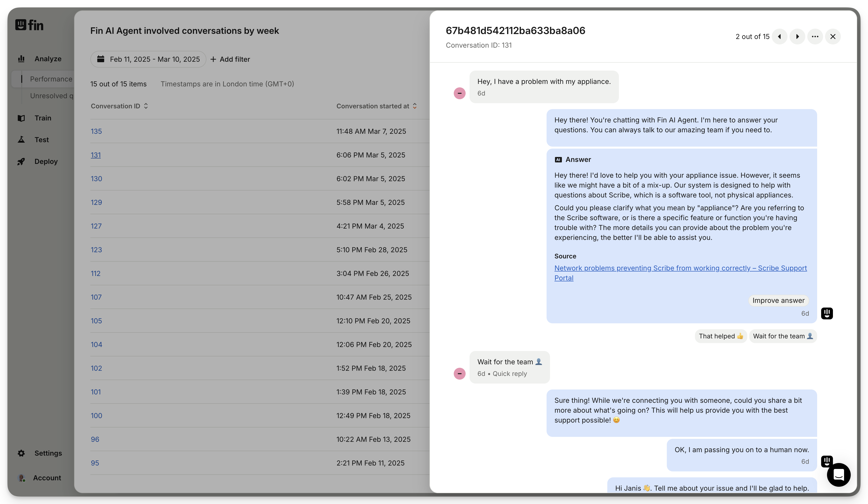Open the Account profile menu
868x504 pixels.
tap(46, 478)
